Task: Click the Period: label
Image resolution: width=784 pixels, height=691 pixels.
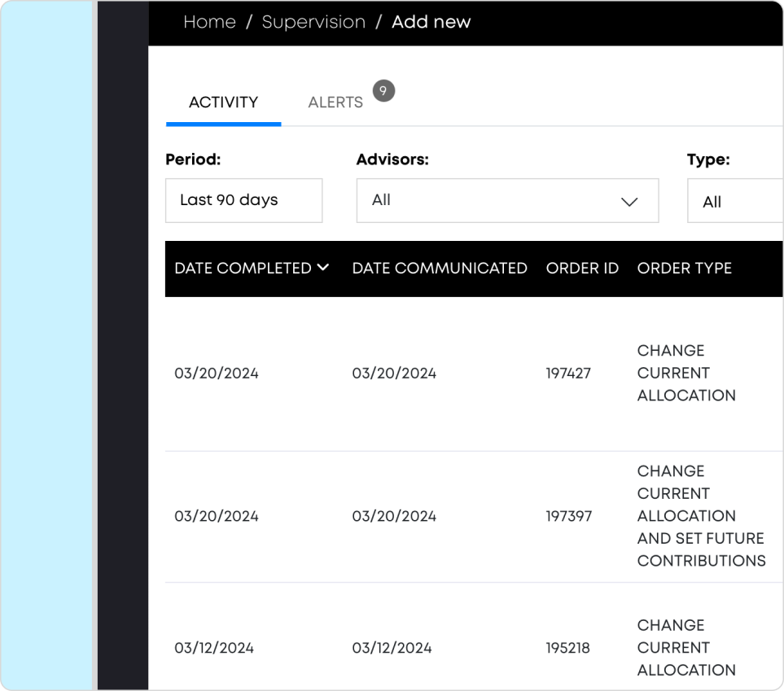Action: pos(193,160)
